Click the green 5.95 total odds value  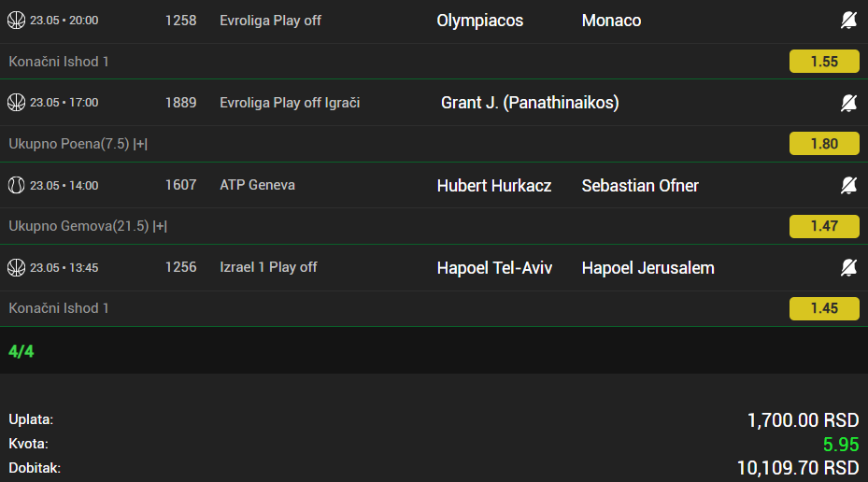pyautogui.click(x=840, y=445)
